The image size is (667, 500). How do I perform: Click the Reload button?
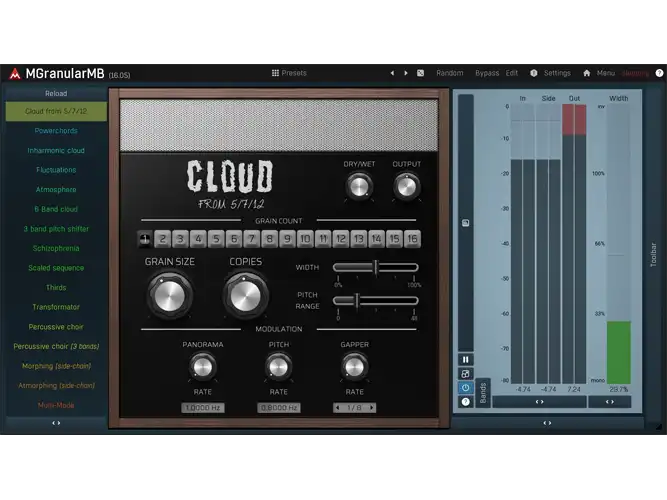tap(56, 94)
